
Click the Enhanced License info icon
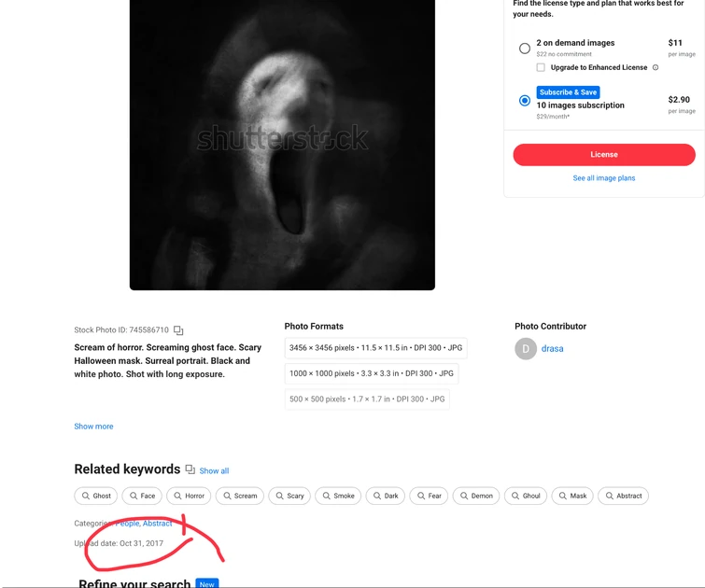click(x=656, y=67)
